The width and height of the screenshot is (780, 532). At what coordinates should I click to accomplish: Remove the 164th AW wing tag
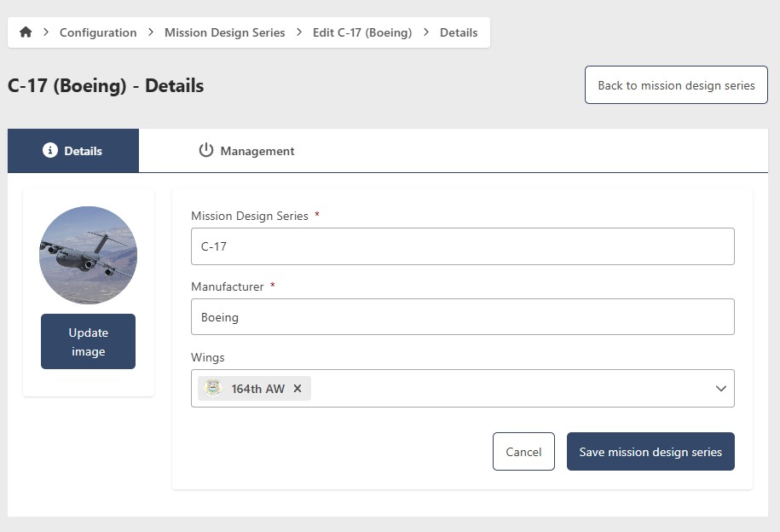click(298, 389)
